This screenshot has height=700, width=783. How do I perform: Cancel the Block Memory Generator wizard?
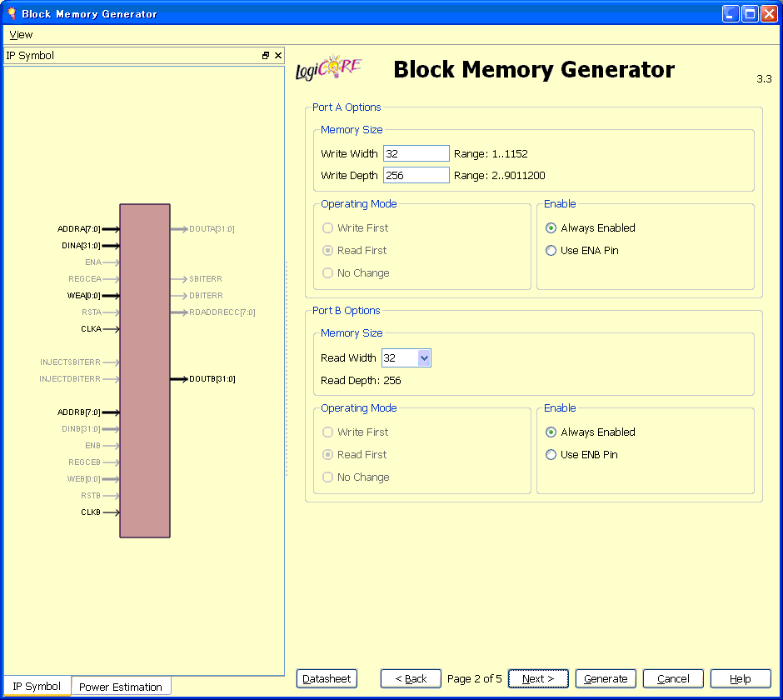pyautogui.click(x=673, y=678)
